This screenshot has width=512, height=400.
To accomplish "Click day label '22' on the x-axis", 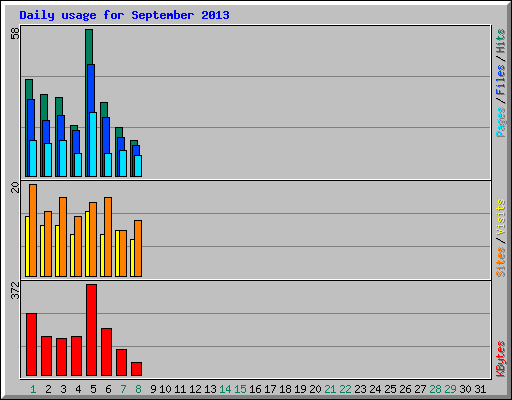I will 345,389.
